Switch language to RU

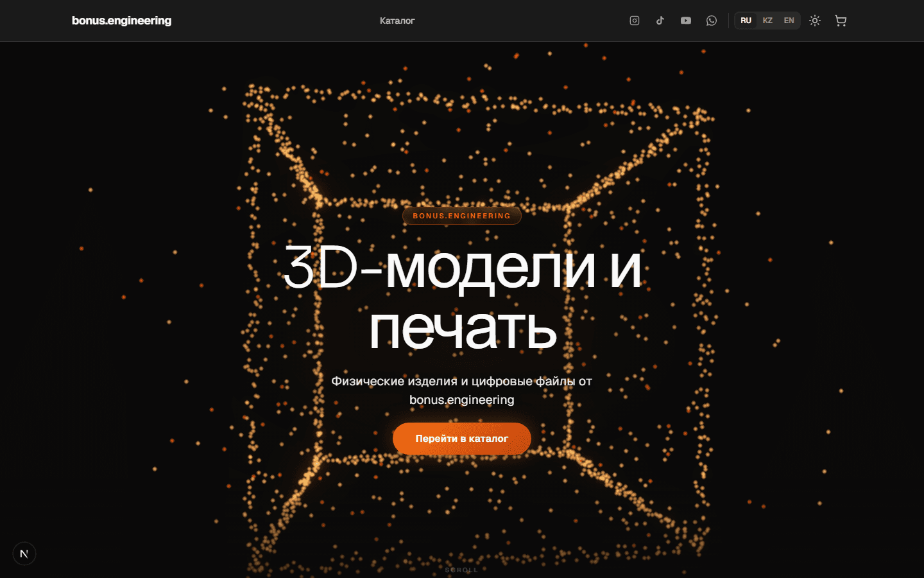coord(746,21)
